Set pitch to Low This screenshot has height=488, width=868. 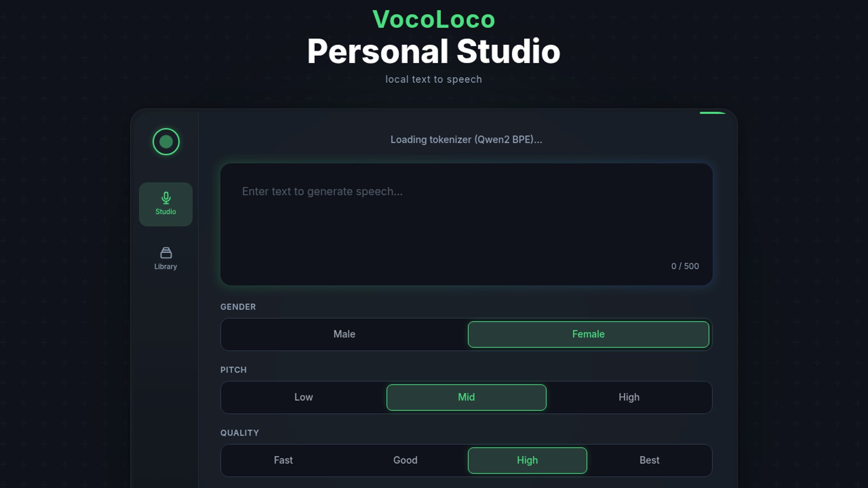click(x=303, y=397)
